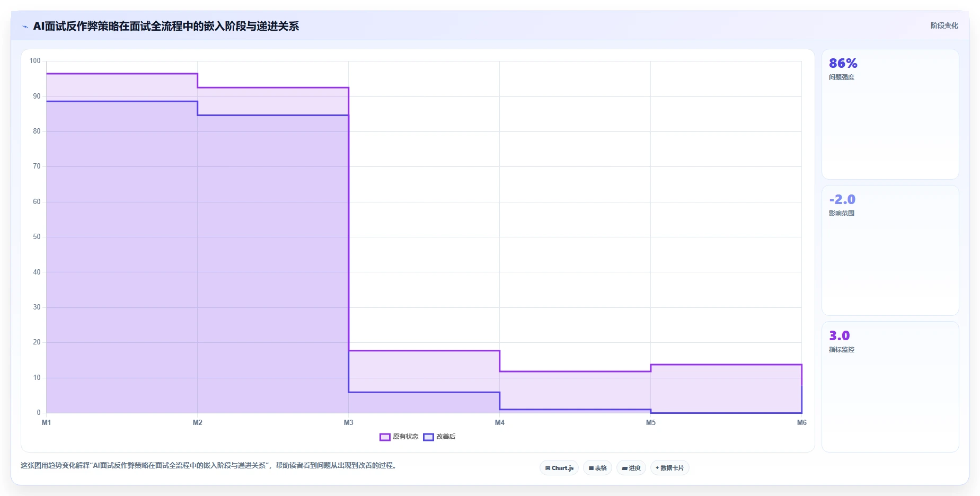Click the M4 axis label
This screenshot has width=980, height=496.
click(x=499, y=422)
